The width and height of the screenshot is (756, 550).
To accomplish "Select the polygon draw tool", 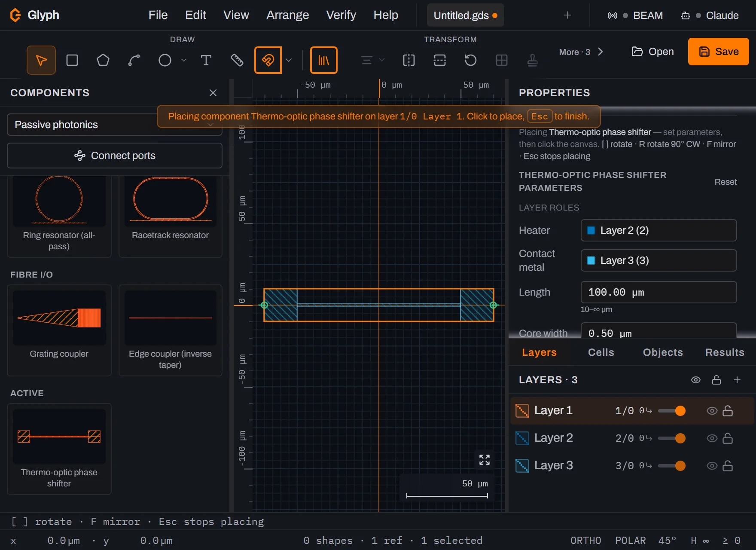I will point(103,60).
